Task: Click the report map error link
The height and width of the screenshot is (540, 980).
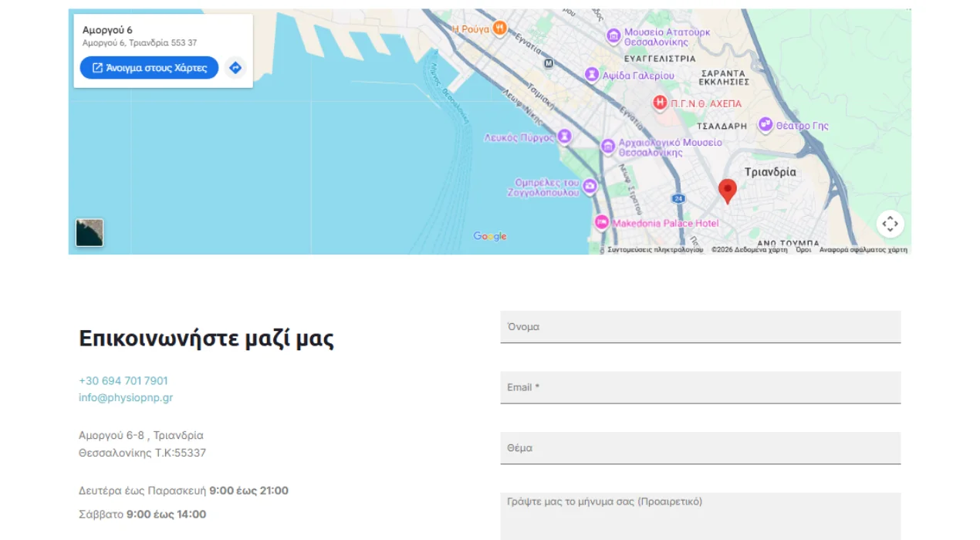Action: tap(863, 250)
